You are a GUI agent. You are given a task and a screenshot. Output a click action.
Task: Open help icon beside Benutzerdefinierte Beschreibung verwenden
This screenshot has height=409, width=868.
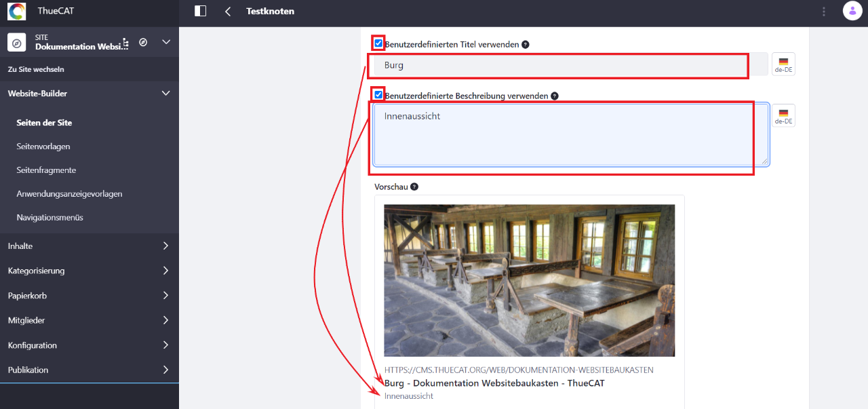(x=555, y=96)
